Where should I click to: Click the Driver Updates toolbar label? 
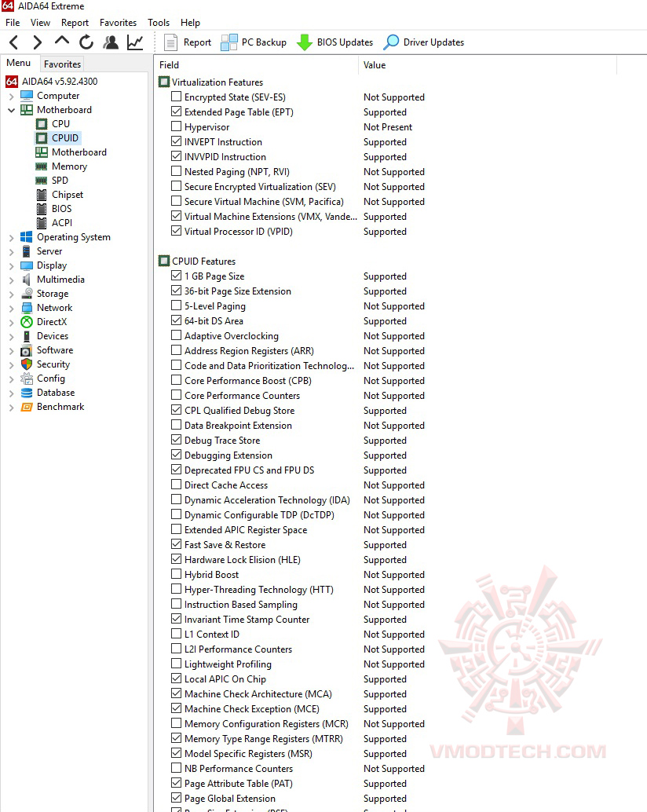click(x=433, y=42)
